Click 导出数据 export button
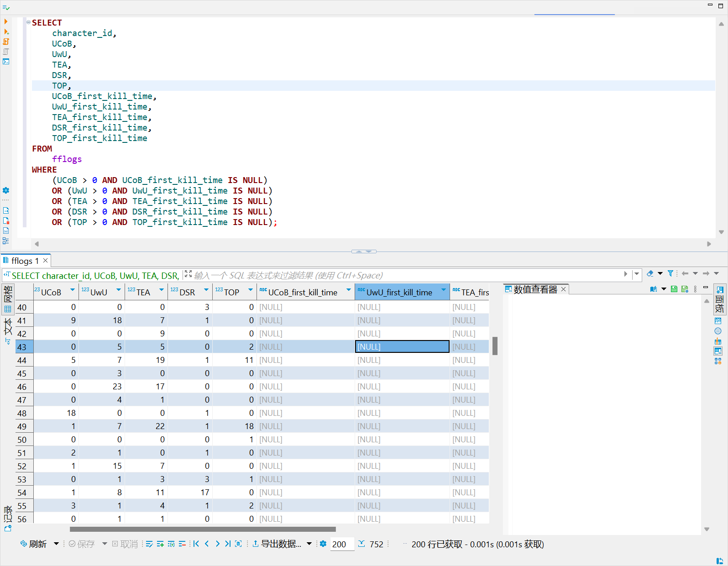728x566 pixels. (277, 544)
